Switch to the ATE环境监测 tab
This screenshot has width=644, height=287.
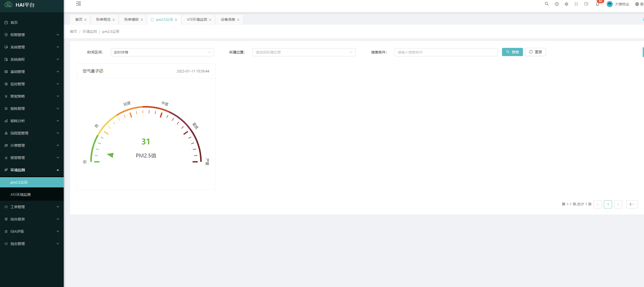(197, 19)
